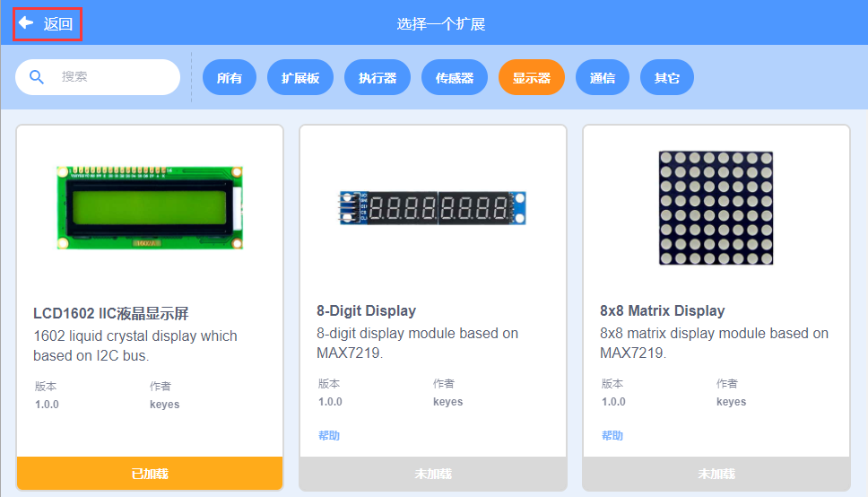Load the 8x8 Matrix Display via 未加载

pos(716,474)
